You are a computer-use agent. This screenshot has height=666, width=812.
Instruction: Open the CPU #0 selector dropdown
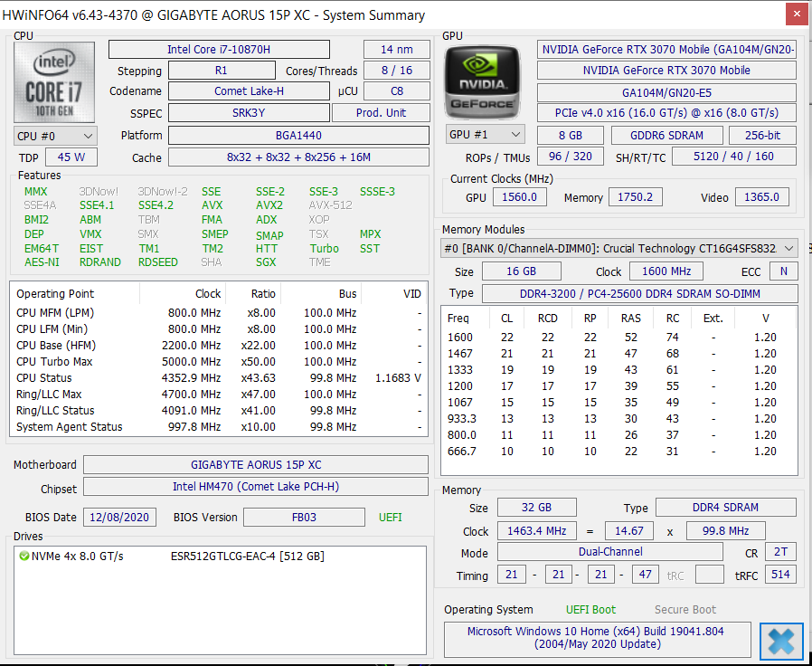55,137
